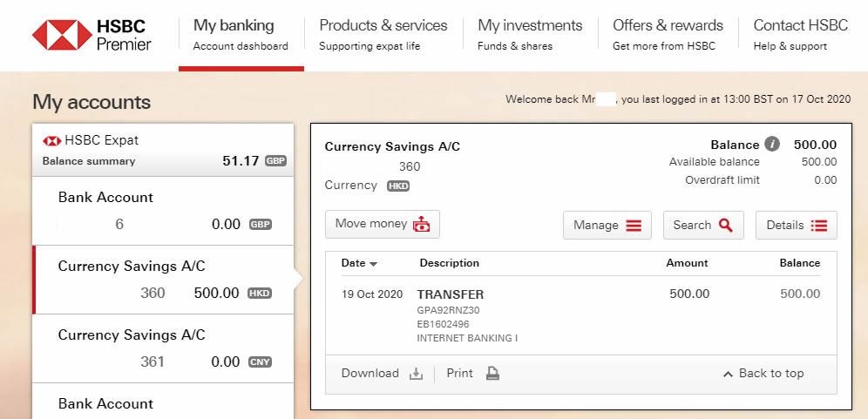Click the HSBC Premier logo

92,35
